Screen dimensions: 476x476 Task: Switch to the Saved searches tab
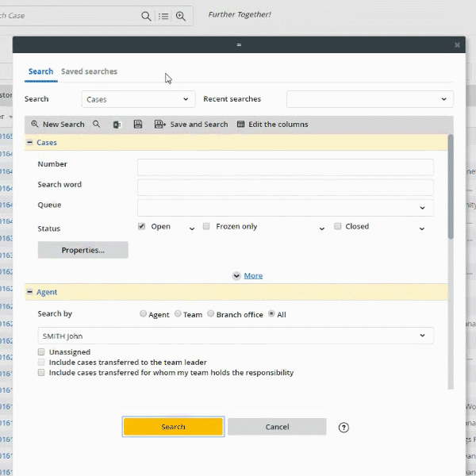click(x=89, y=71)
